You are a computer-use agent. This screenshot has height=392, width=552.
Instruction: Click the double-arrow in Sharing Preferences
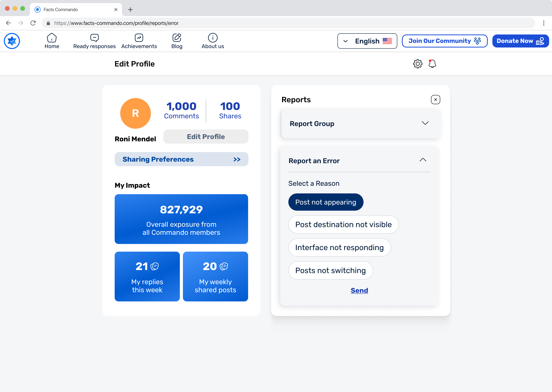[237, 160]
